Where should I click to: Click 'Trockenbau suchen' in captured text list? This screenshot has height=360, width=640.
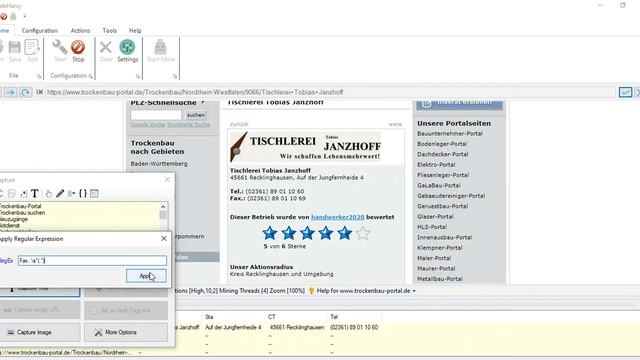tap(22, 213)
